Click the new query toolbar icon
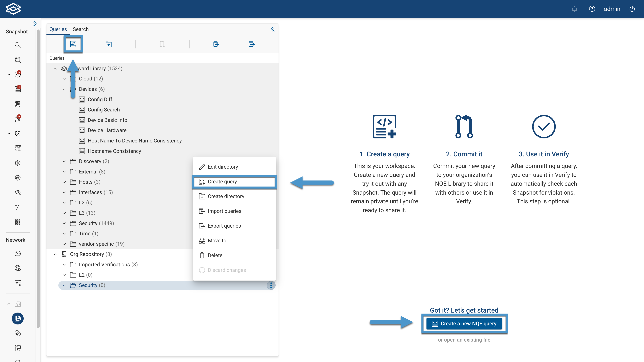 pos(73,44)
